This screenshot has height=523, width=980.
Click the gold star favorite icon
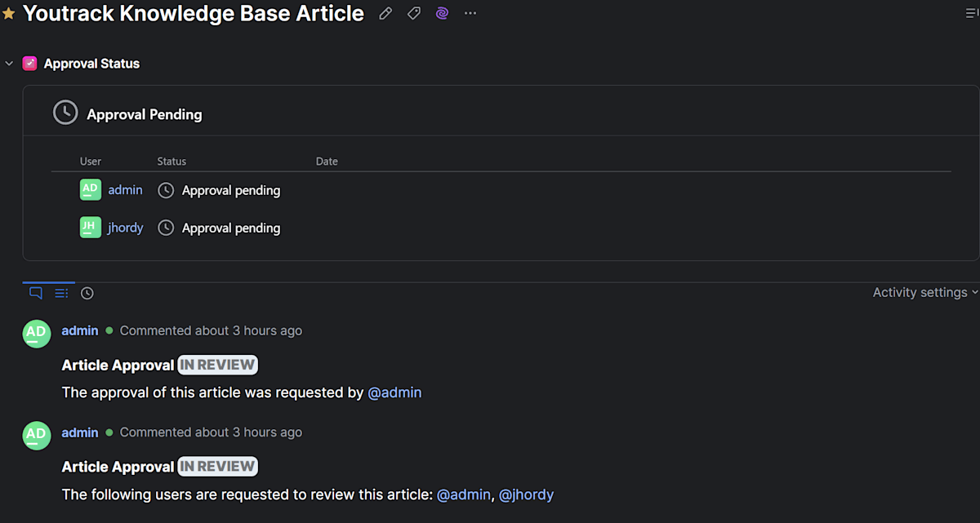9,14
